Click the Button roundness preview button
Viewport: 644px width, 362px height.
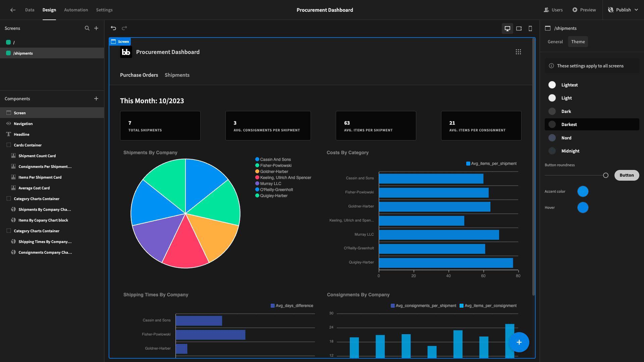(627, 175)
